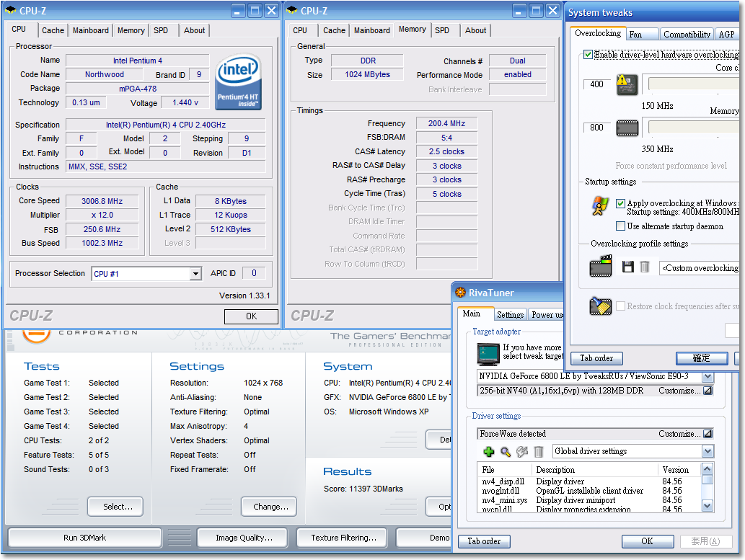Click the Windows startup settings icon

tap(601, 206)
